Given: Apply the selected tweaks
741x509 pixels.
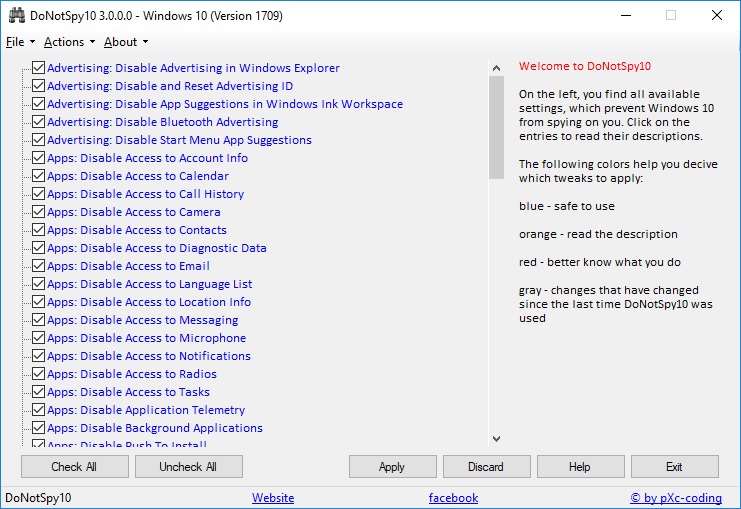Looking at the screenshot, I should (x=392, y=467).
